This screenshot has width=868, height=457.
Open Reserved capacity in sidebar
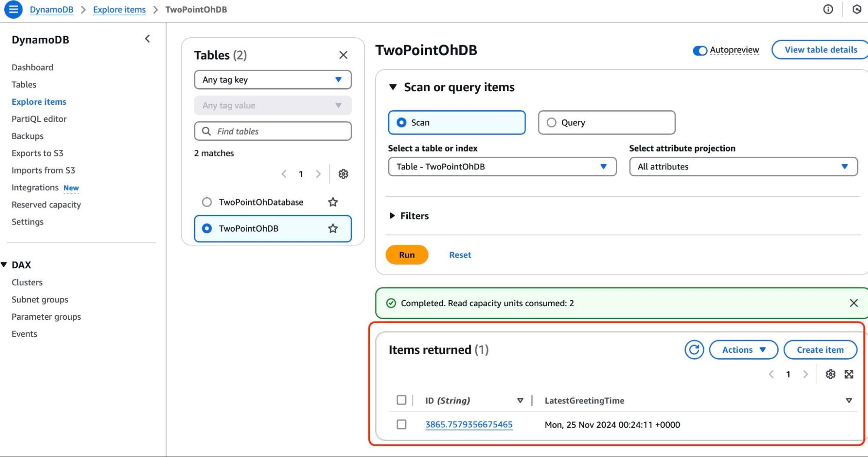[x=46, y=205]
